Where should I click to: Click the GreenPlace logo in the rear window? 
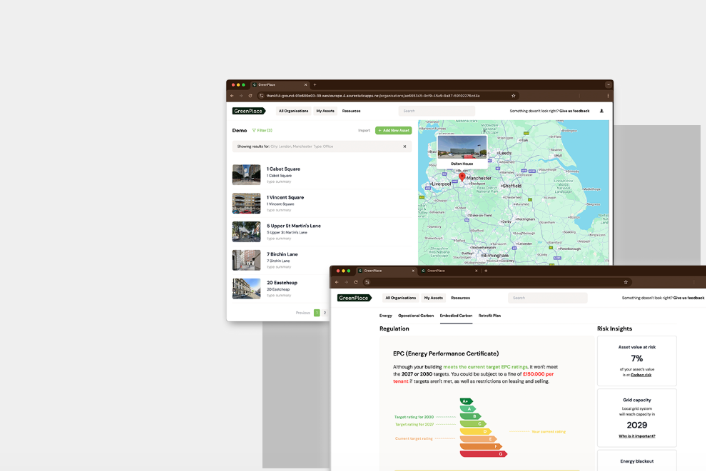coord(249,111)
